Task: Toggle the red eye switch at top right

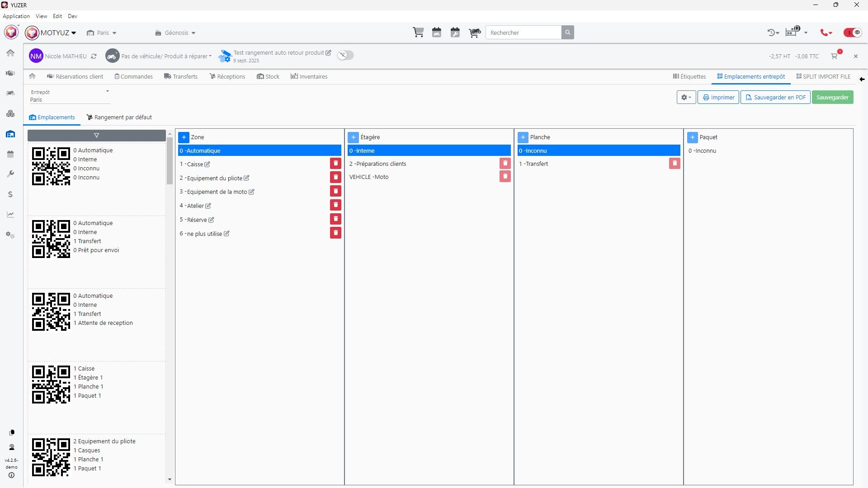Action: click(x=853, y=33)
